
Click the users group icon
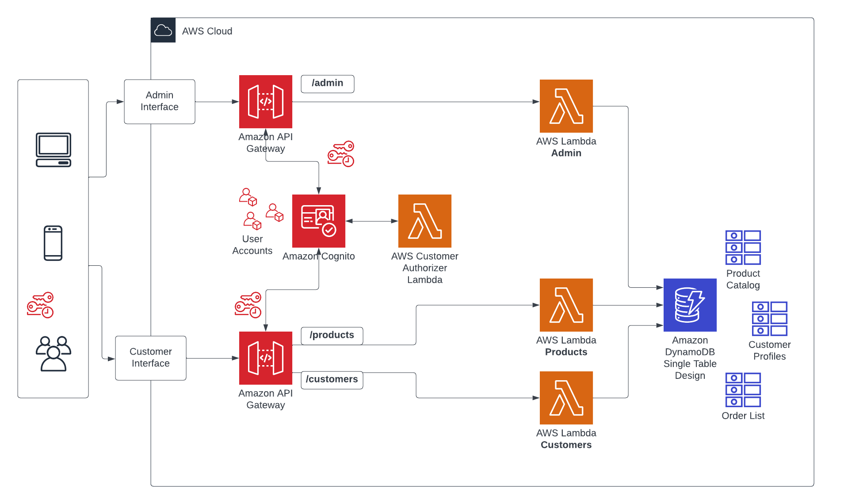coord(53,354)
